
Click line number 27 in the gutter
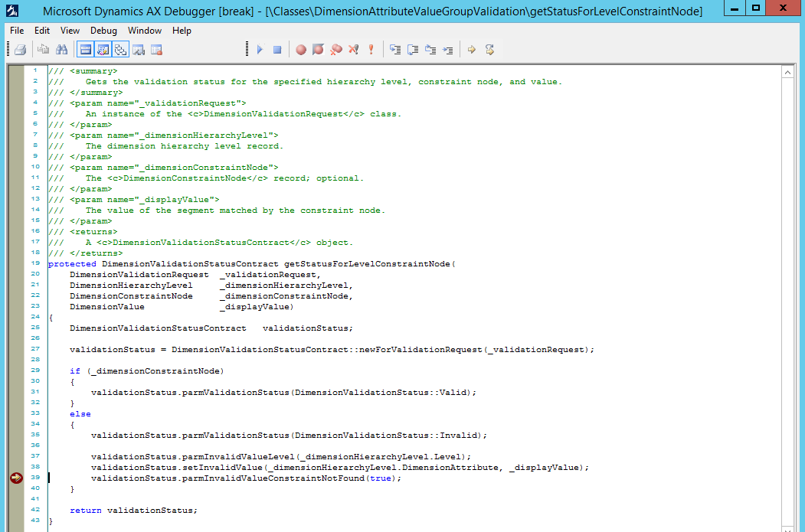(35, 349)
